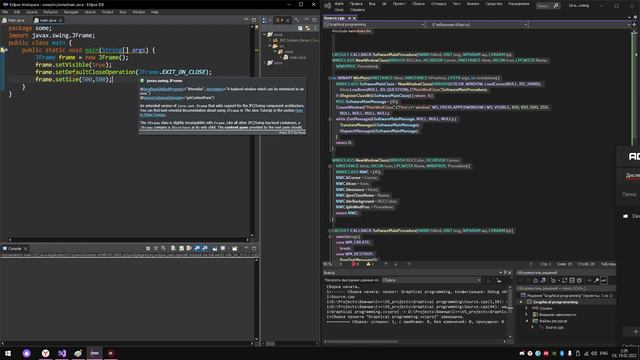Image resolution: width=640 pixels, height=360 pixels.
Task: Pin the Source.cpp tab
Action: coord(349,18)
